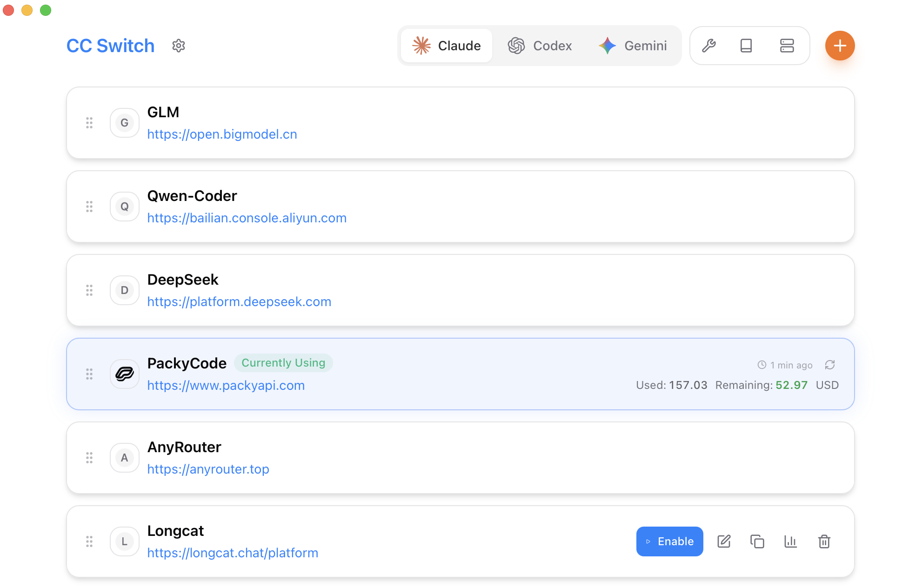
Task: Open the book prompts icon
Action: 746,46
